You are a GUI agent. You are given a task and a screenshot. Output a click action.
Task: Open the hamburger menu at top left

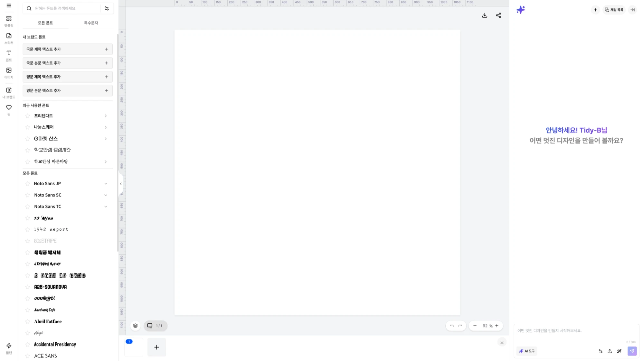9,5
